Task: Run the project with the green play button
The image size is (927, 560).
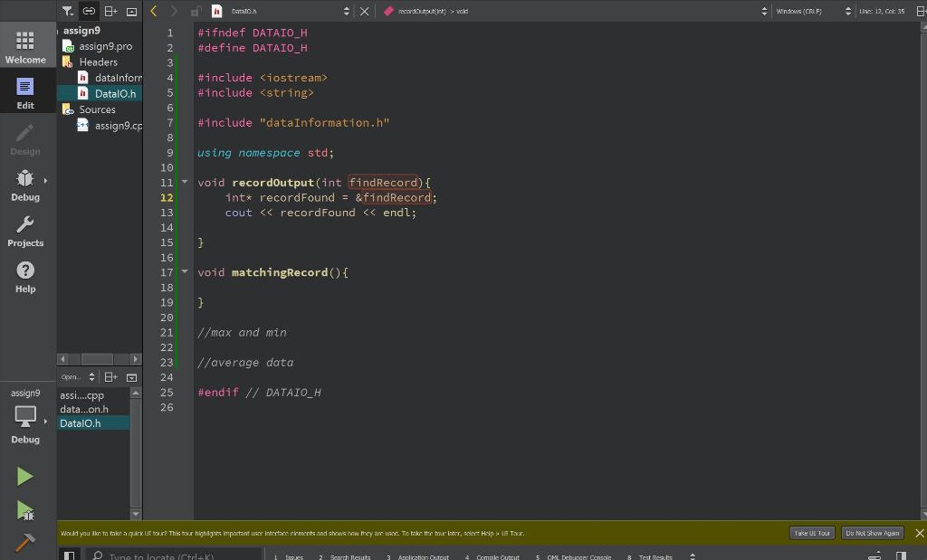Action: pyautogui.click(x=24, y=475)
